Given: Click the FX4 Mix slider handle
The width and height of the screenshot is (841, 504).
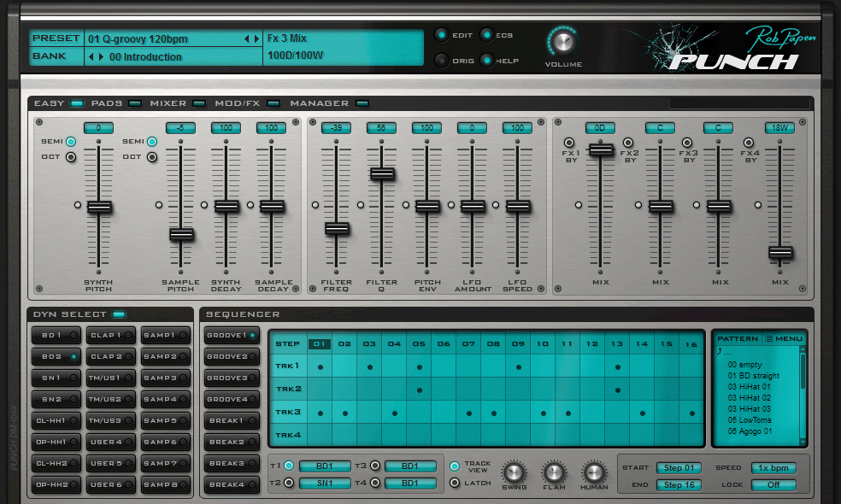Looking at the screenshot, I should (x=780, y=252).
